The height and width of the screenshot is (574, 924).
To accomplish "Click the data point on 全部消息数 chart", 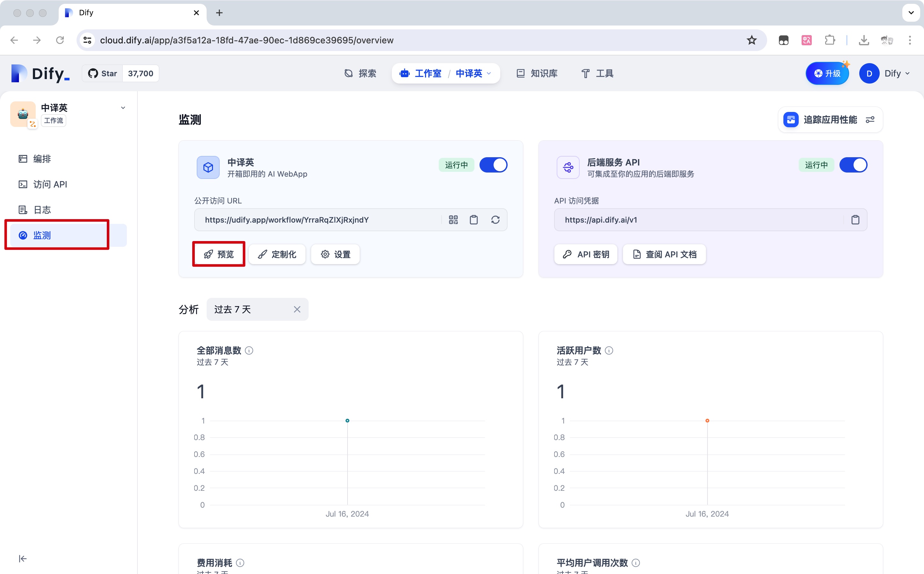I will click(347, 421).
